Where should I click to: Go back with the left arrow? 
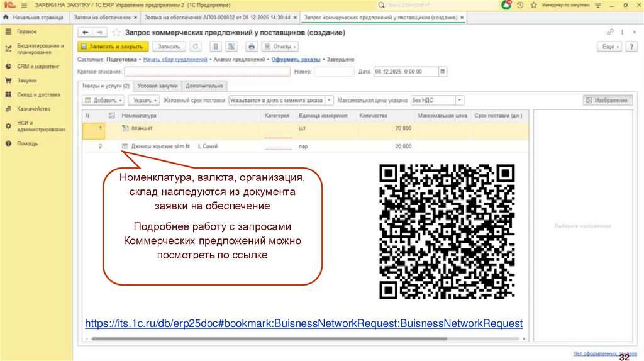pos(85,33)
